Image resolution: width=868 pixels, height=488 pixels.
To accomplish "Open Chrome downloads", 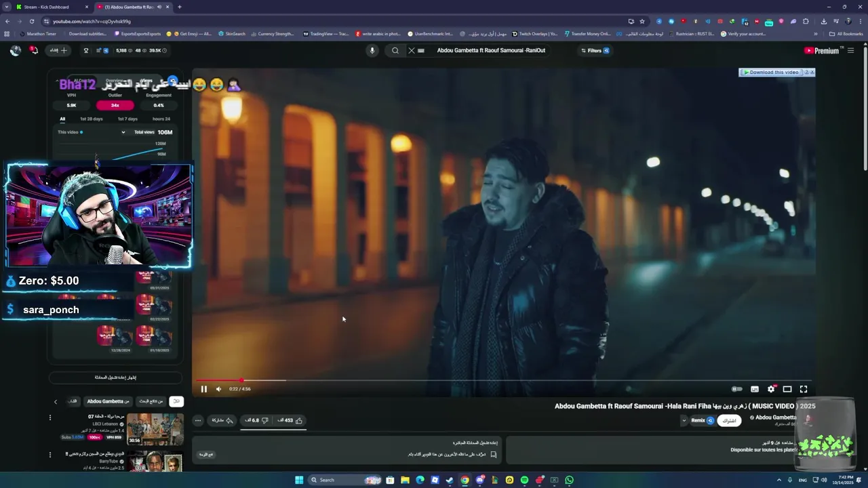I will click(823, 21).
